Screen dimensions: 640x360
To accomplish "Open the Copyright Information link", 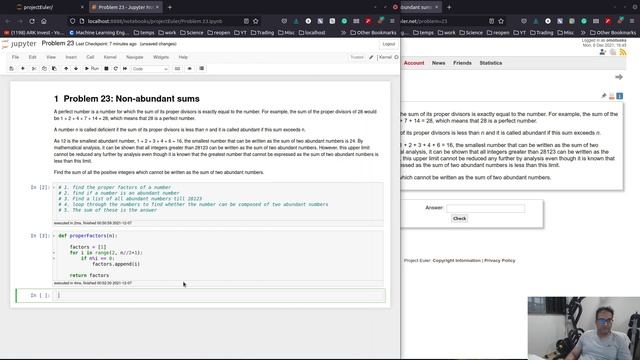I will point(456,260).
